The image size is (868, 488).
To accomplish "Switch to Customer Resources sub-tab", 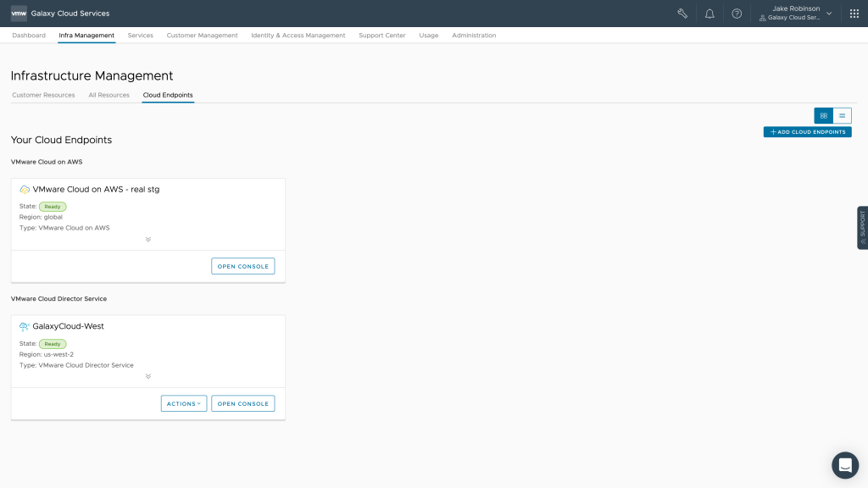I will pos(43,95).
